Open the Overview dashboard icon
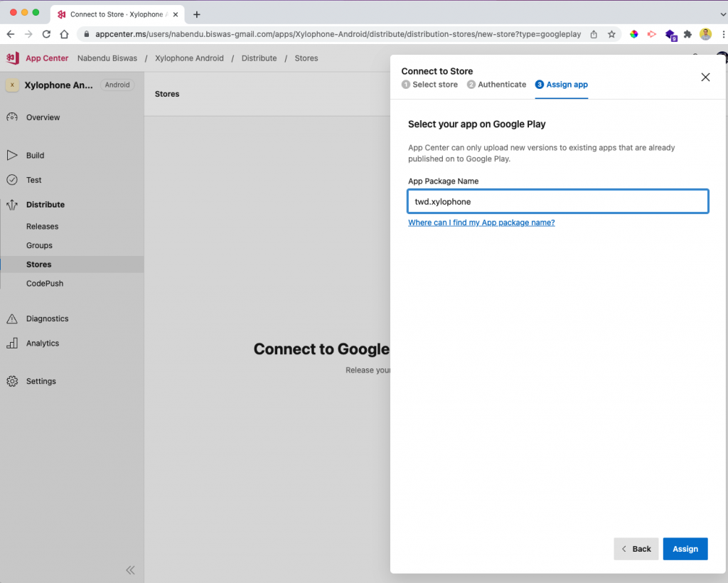This screenshot has height=583, width=728. [x=12, y=117]
